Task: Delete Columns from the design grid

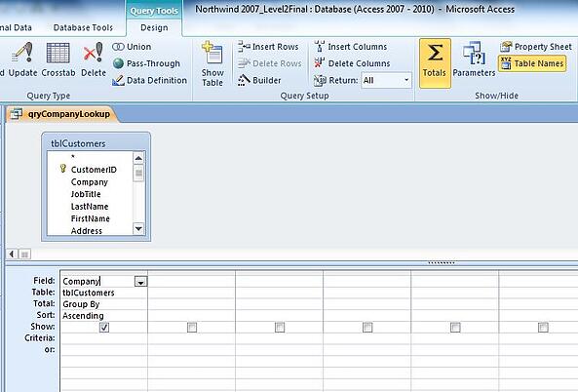Action: coord(352,63)
